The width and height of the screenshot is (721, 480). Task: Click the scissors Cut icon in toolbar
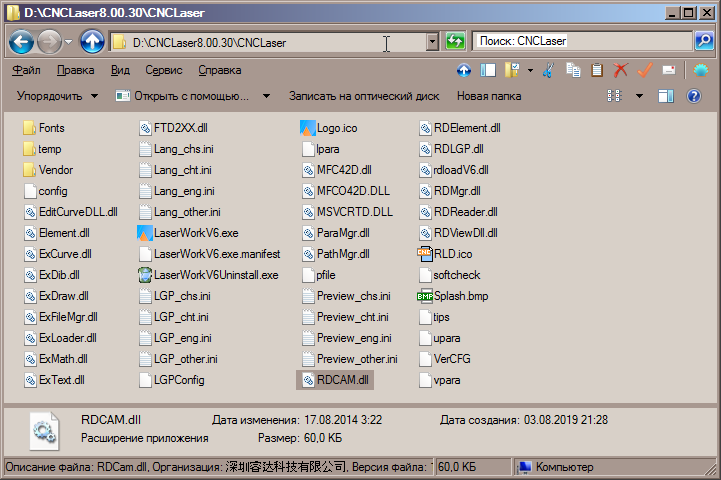click(547, 70)
